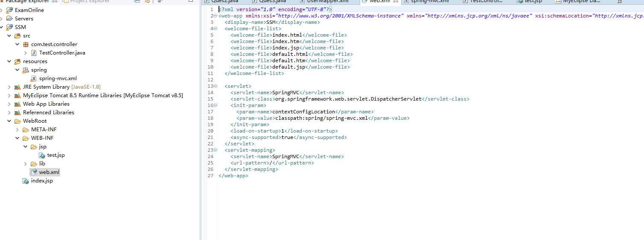The width and height of the screenshot is (644, 240).
Task: Select the TestController.java file icon
Action: click(34, 52)
